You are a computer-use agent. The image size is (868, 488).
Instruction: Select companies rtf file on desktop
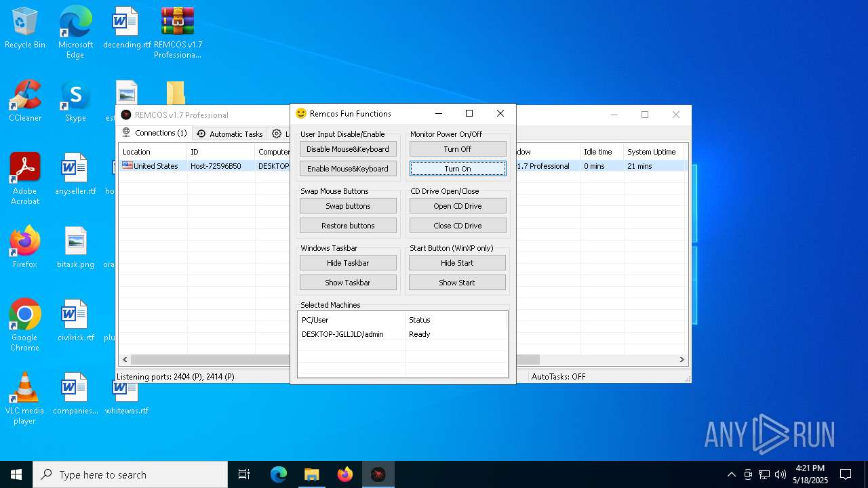click(x=75, y=394)
